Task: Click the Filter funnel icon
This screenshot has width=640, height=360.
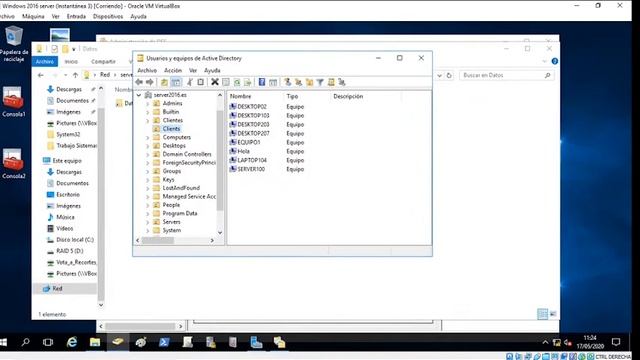Action: pyautogui.click(x=320, y=82)
